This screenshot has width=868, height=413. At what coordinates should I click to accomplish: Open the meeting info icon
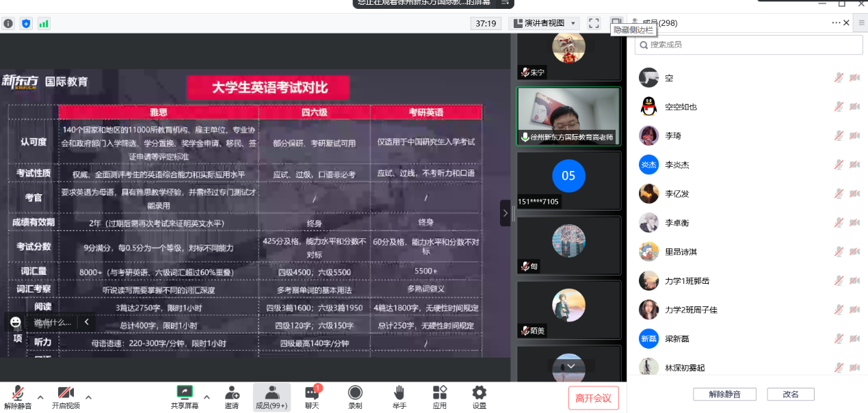point(8,23)
